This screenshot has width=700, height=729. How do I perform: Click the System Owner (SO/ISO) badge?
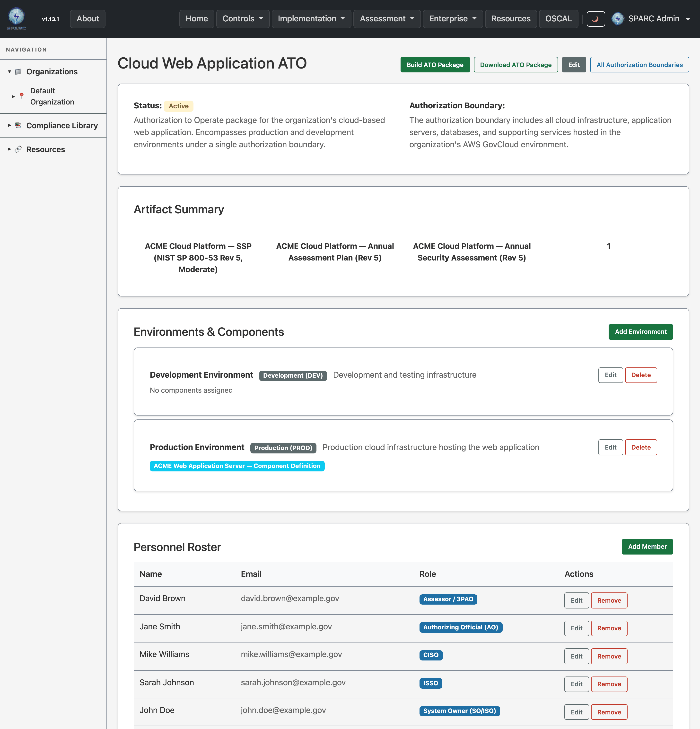[x=459, y=711]
